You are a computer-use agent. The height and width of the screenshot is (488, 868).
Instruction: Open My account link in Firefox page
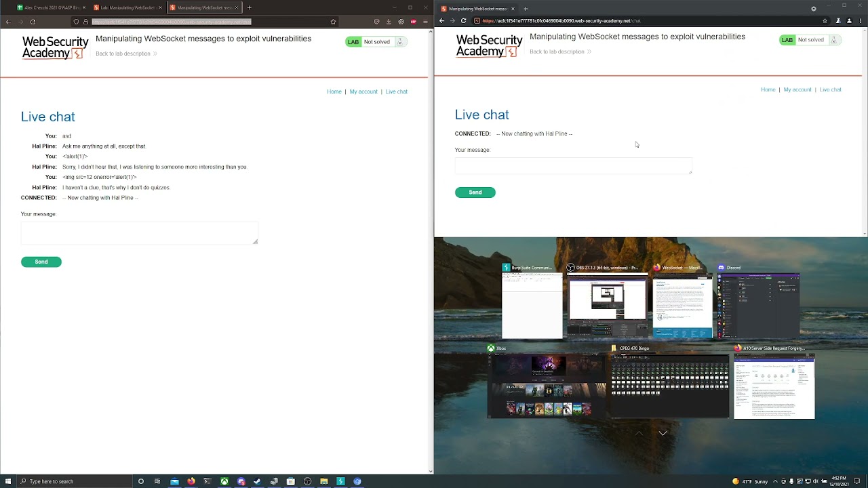(x=363, y=91)
